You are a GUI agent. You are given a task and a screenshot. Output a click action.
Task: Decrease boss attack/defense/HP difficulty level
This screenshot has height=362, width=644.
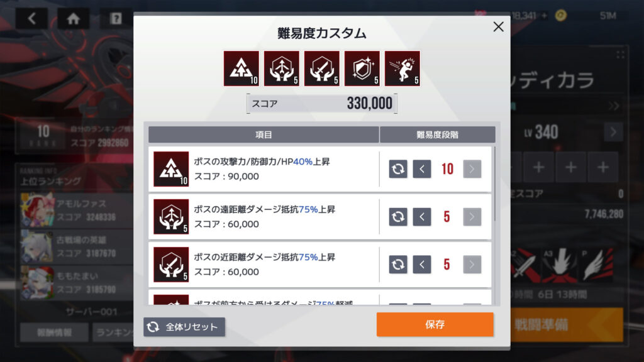coord(422,168)
